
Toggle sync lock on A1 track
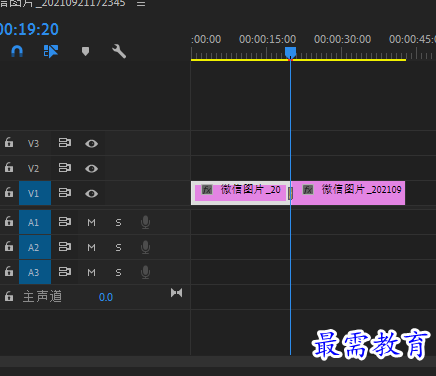65,222
